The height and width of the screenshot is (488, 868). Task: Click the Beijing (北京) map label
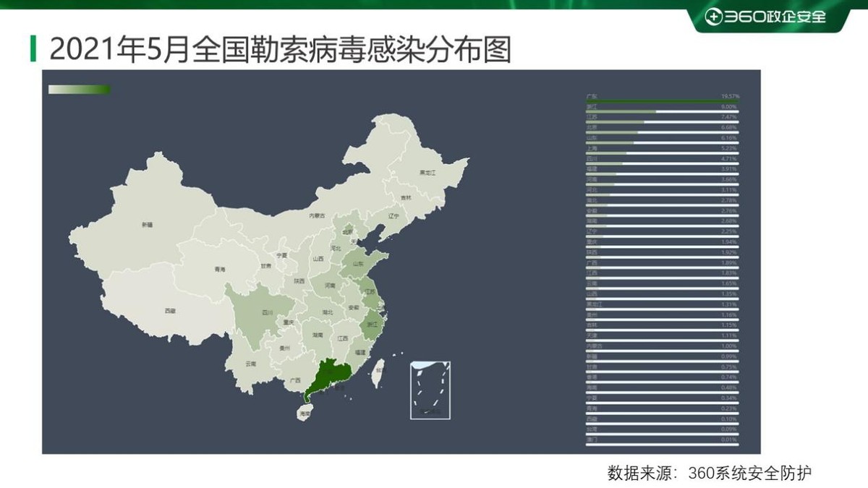[x=346, y=232]
